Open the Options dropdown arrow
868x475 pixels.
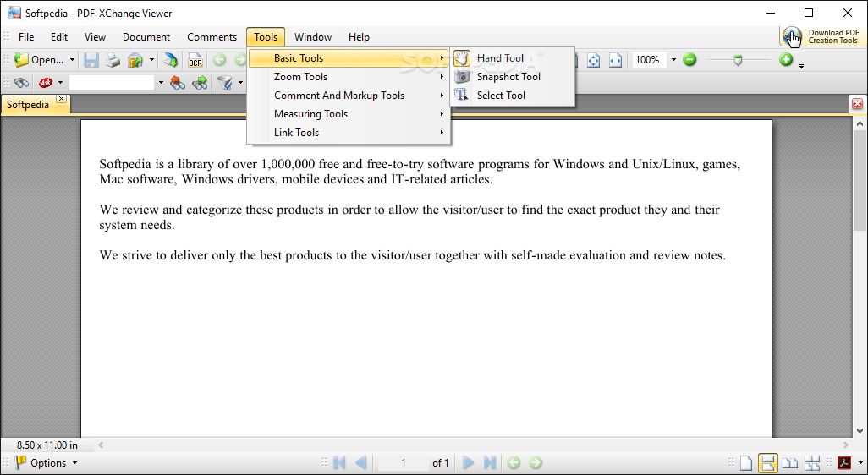pos(75,463)
